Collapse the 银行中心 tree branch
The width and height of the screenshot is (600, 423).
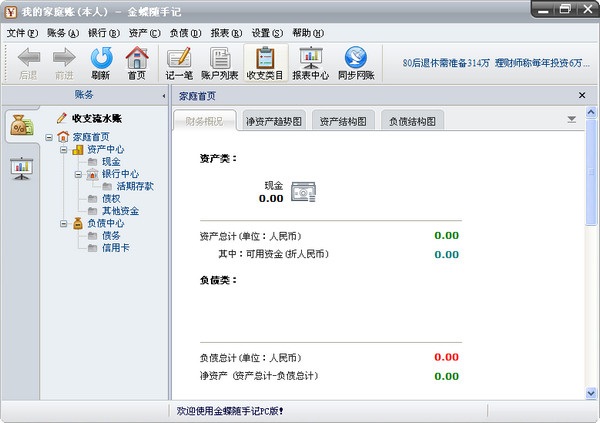tap(77, 174)
